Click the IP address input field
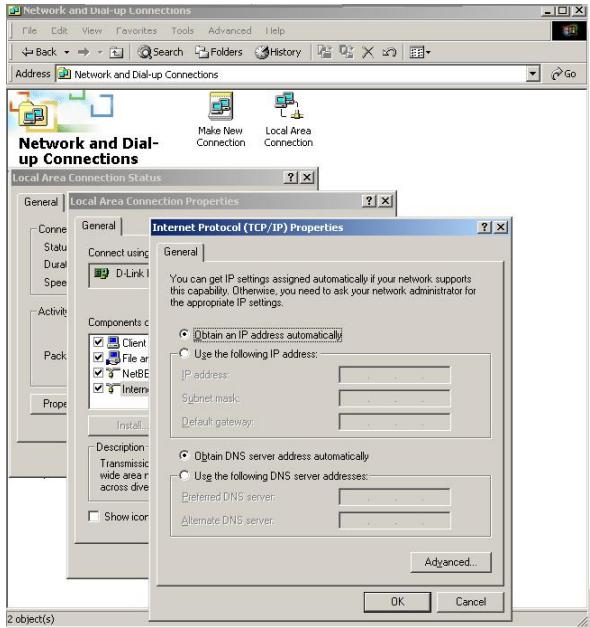The width and height of the screenshot is (590, 628). [395, 375]
